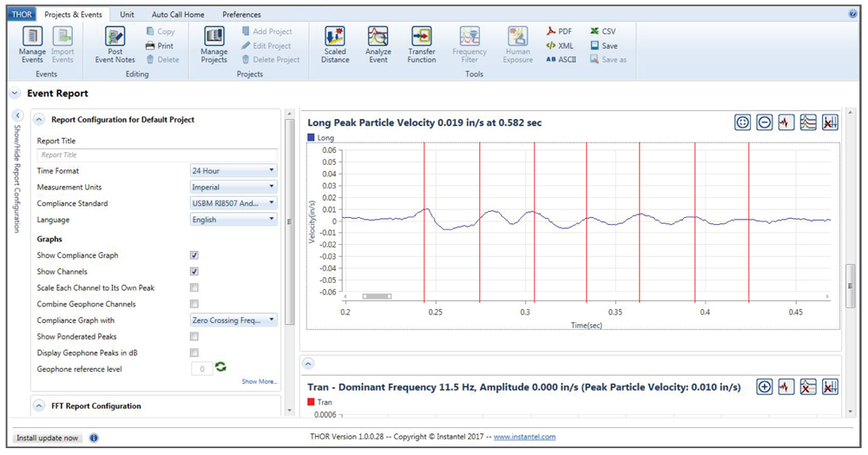Open the www.instantel.com link
This screenshot has height=455, width=868.
pos(524,437)
